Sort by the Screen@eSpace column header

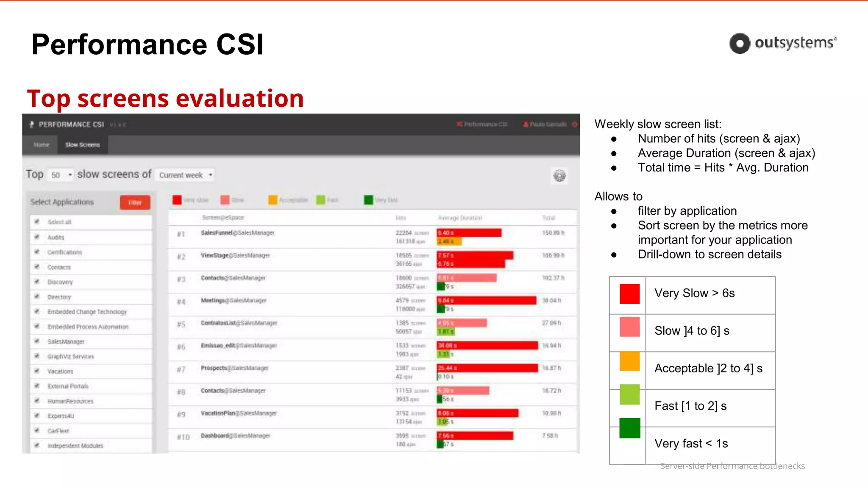pyautogui.click(x=223, y=218)
